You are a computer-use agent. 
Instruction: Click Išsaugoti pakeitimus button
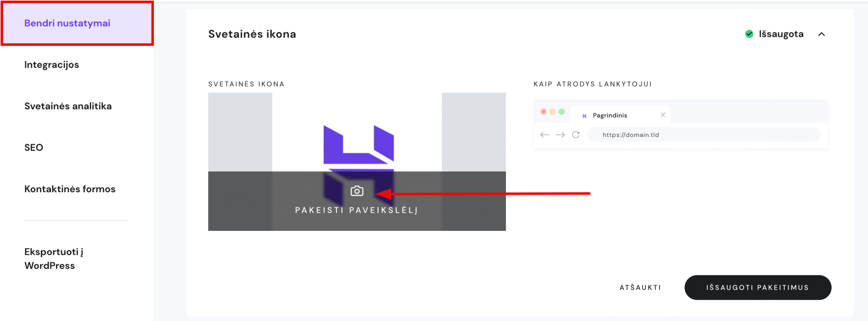pyautogui.click(x=757, y=287)
